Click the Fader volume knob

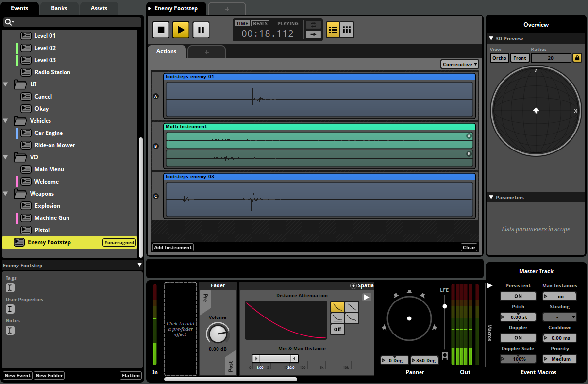217,333
